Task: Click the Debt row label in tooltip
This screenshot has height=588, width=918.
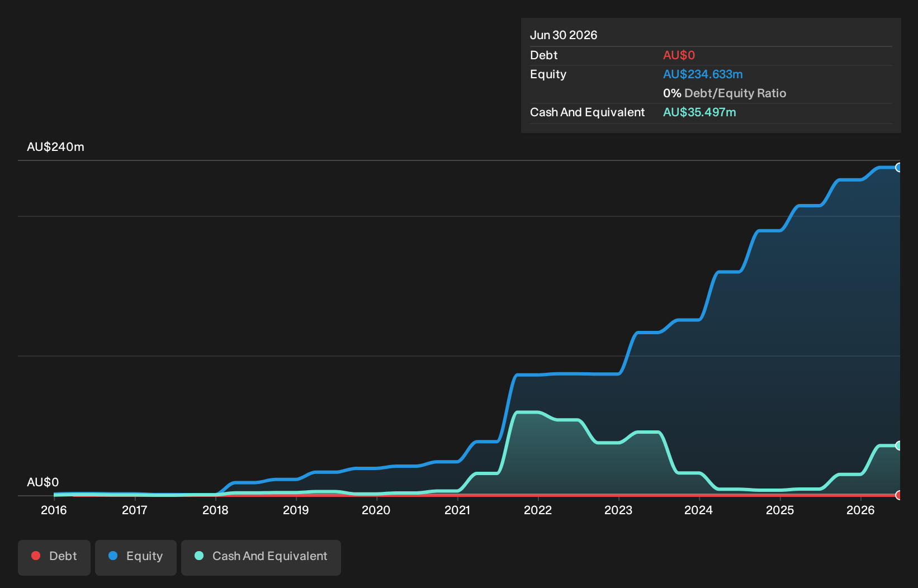Action: point(544,55)
